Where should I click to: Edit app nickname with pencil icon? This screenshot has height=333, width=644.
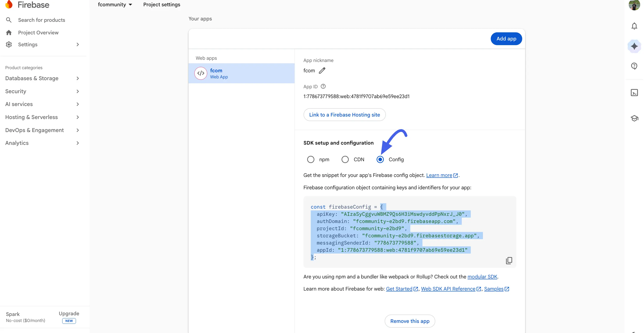coord(322,71)
